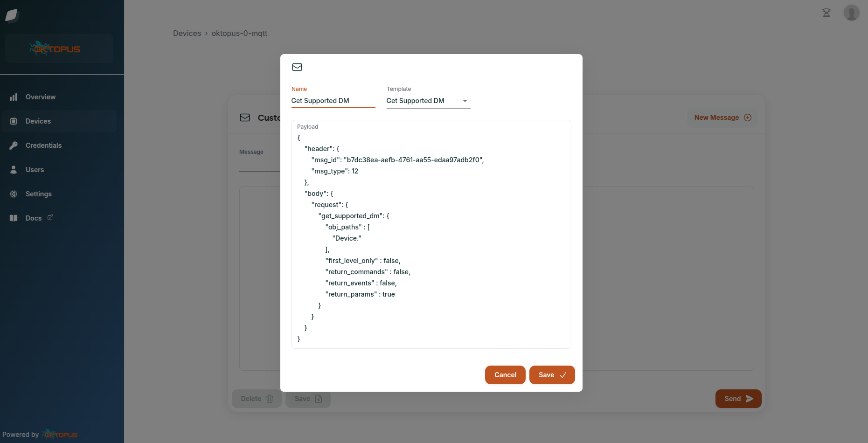This screenshot has height=443, width=868.
Task: Click the file icon on background Save button
Action: pos(319,399)
